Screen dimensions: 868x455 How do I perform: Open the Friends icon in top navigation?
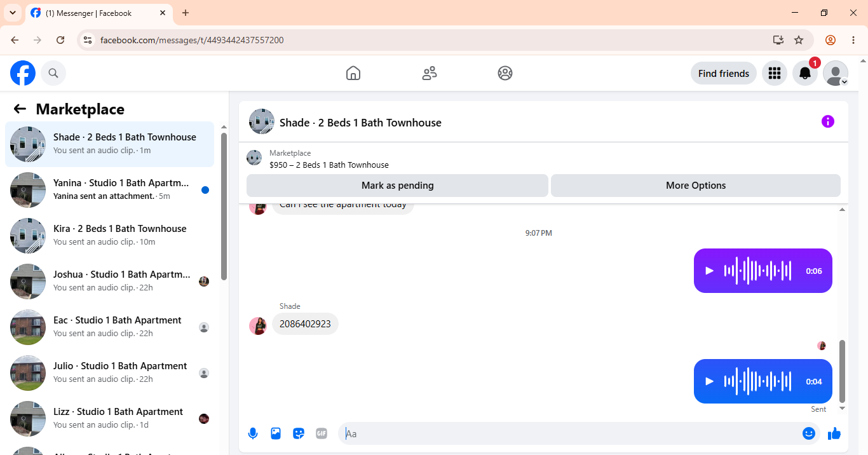[x=430, y=73]
